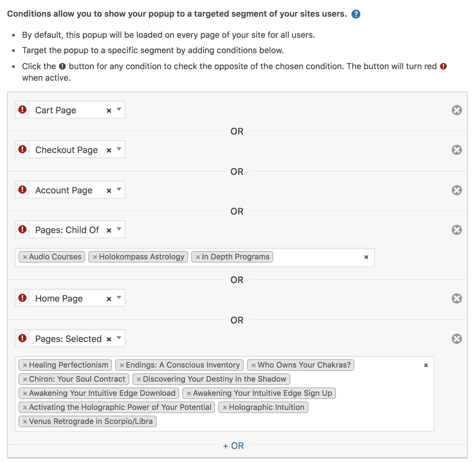The image size is (476, 463).
Task: Open the blue help question mark icon
Action: (x=356, y=14)
